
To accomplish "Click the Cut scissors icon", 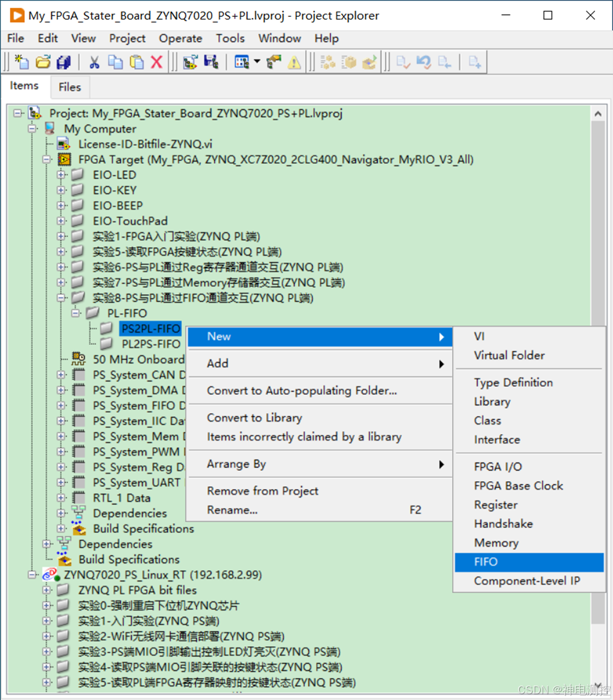I will [94, 62].
